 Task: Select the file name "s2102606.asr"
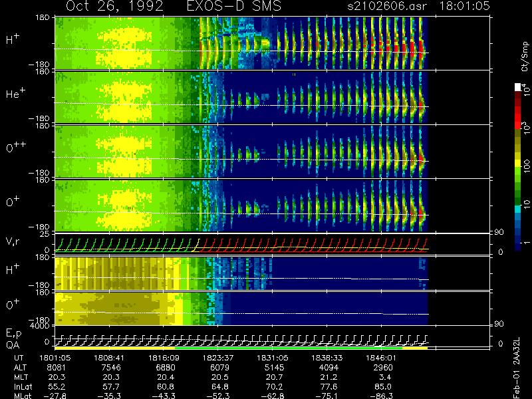point(387,6)
